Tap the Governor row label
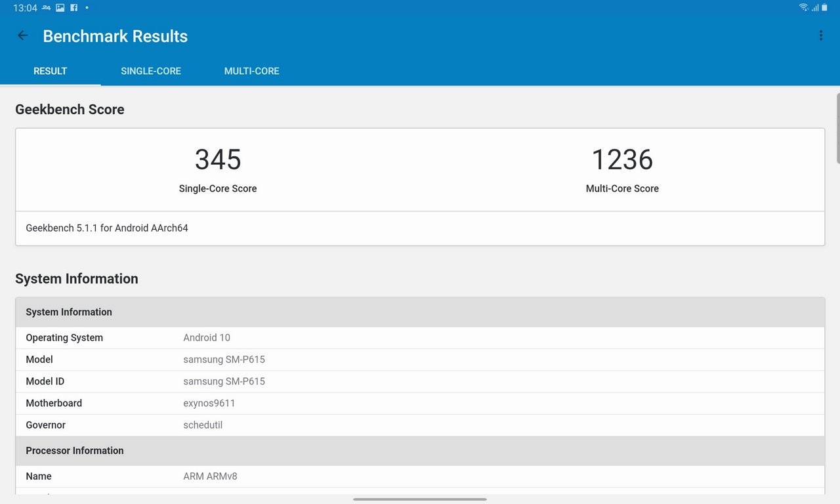Screen dimensions: 840x504 tap(45, 425)
